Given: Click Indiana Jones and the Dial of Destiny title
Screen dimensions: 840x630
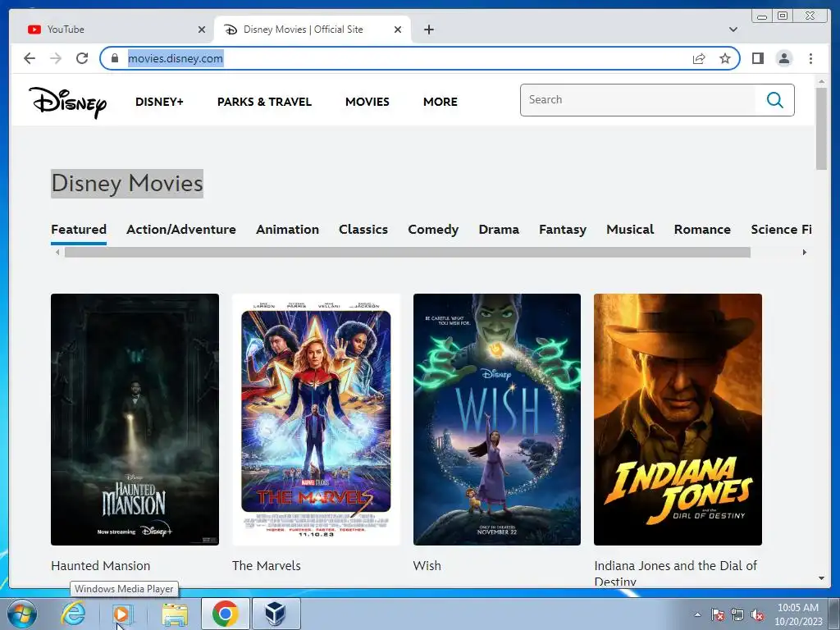Looking at the screenshot, I should tap(676, 573).
